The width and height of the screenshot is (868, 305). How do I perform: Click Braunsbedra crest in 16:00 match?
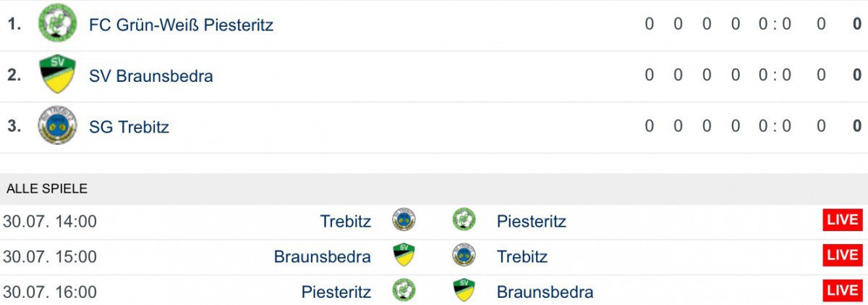point(464,291)
